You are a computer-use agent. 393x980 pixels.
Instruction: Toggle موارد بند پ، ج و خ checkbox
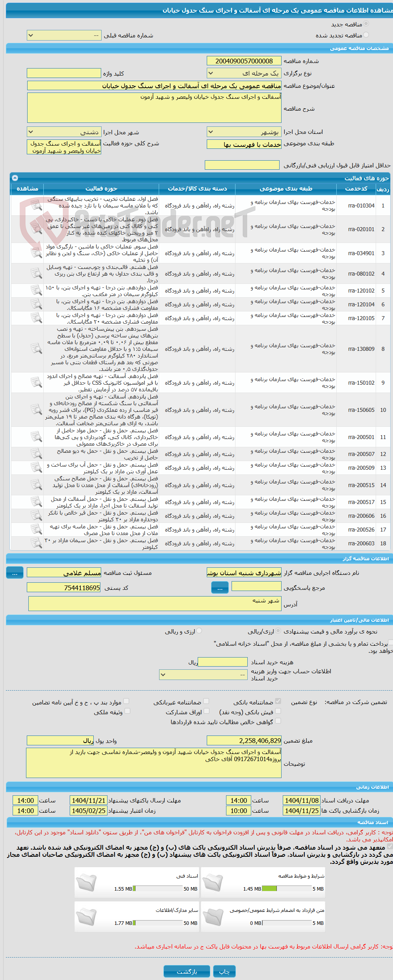point(126,701)
